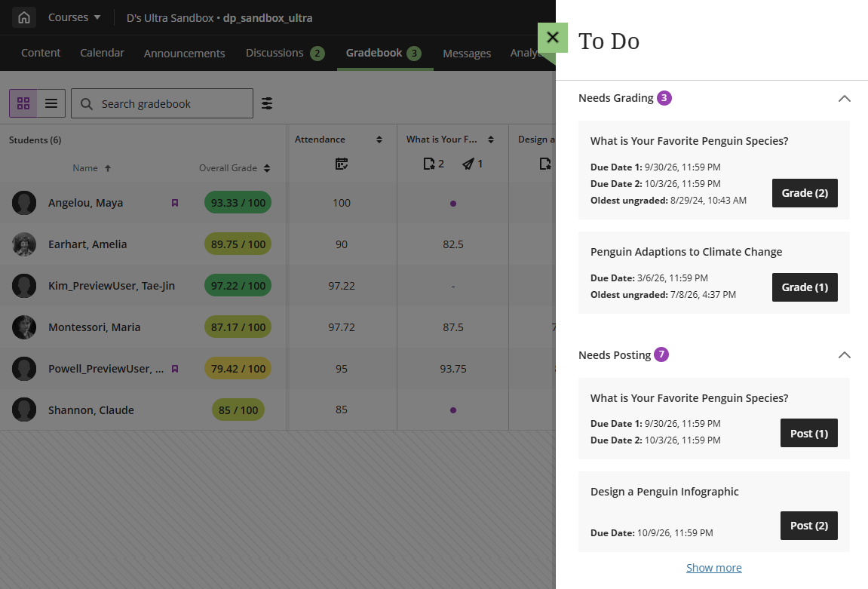Click the flag beside Powell_PreviewUser

[x=175, y=369]
